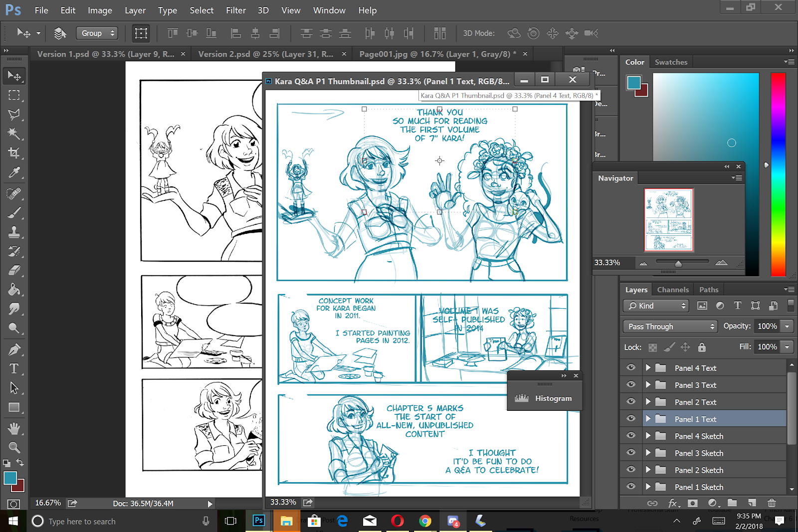Select the Rectangular Marquee tool
The height and width of the screenshot is (532, 798).
tap(14, 95)
